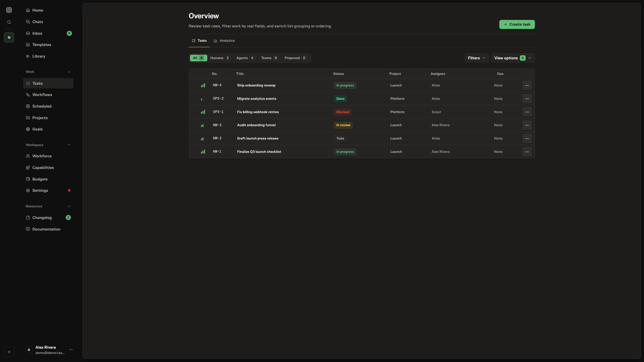Click Platform project in OPS-2 row

point(397,99)
